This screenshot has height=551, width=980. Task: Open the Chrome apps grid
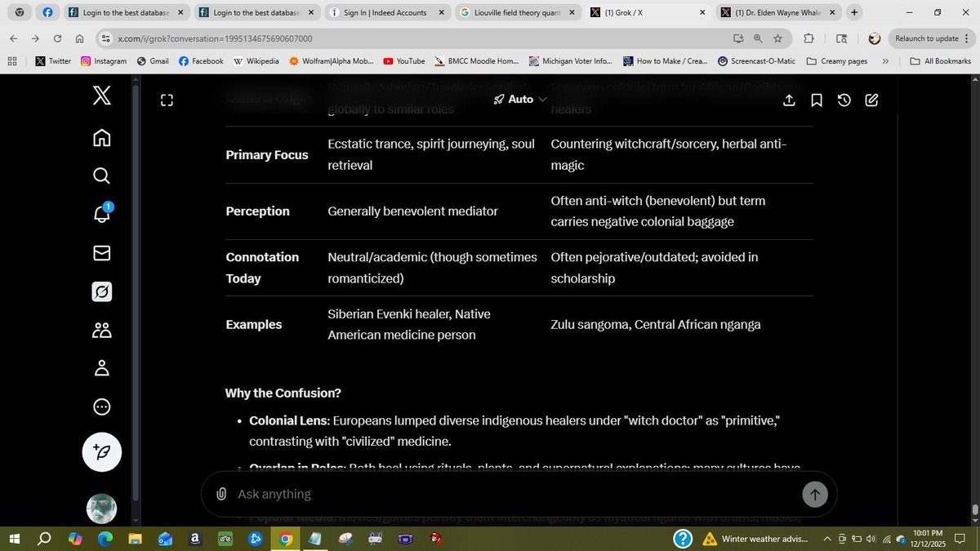click(x=12, y=61)
